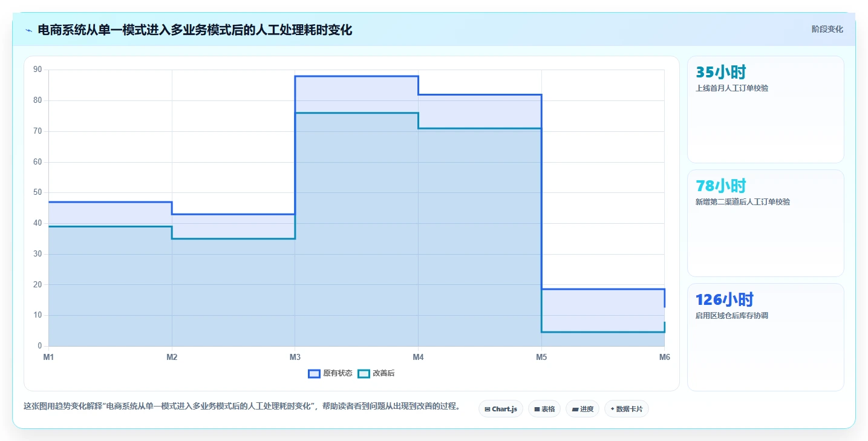
Task: Click the Chart.js tag chip
Action: [501, 409]
